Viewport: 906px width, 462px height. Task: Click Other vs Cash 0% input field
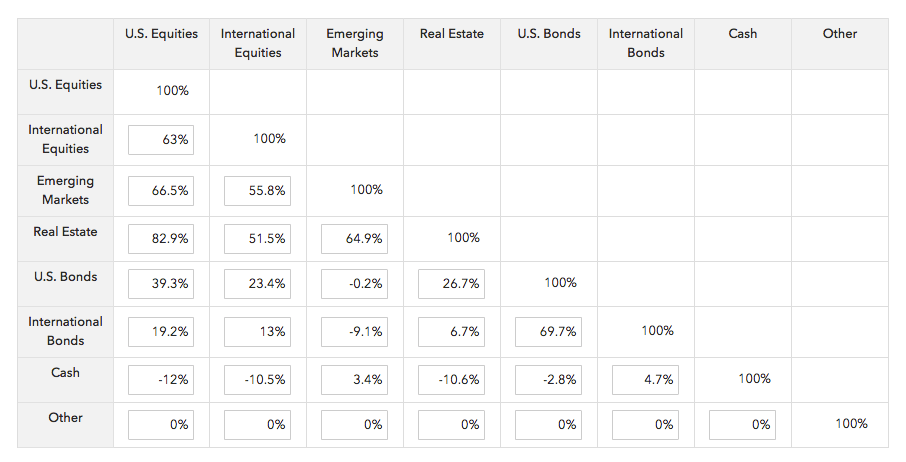tap(742, 425)
